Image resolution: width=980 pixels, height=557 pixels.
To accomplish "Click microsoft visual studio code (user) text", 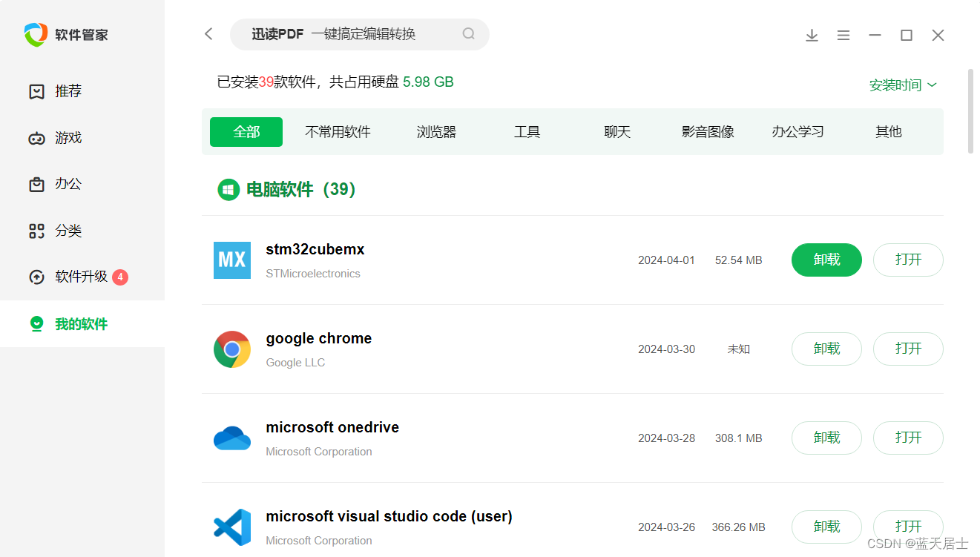I will [x=389, y=516].
